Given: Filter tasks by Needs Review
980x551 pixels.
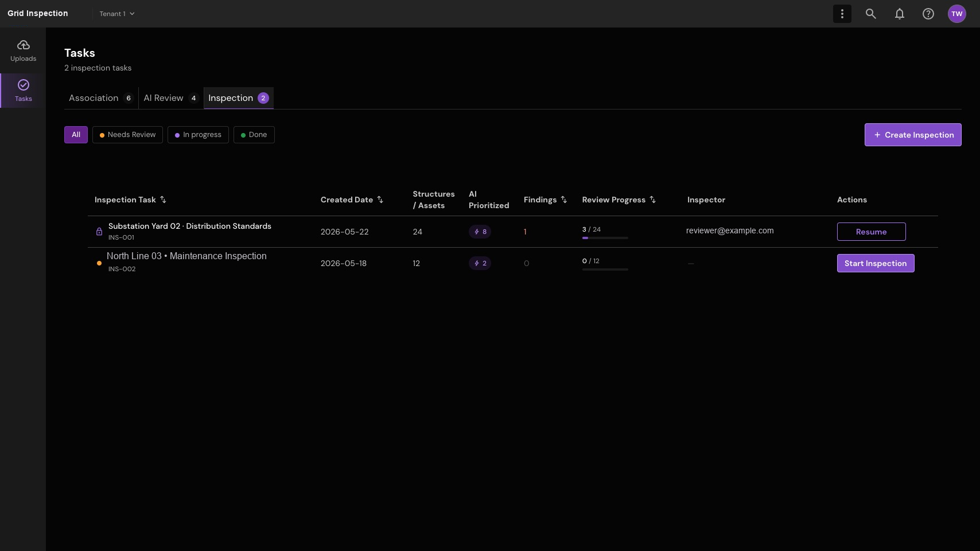Looking at the screenshot, I should (x=127, y=135).
